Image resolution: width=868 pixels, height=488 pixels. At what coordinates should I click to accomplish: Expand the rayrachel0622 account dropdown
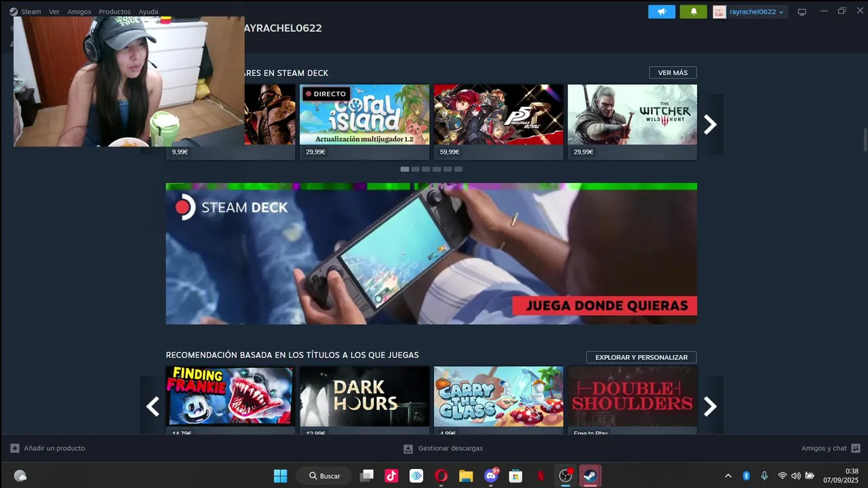click(x=757, y=12)
